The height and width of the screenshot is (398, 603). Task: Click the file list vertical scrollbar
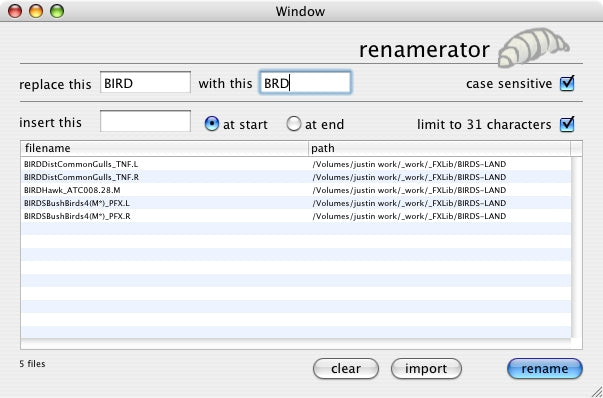(x=576, y=248)
